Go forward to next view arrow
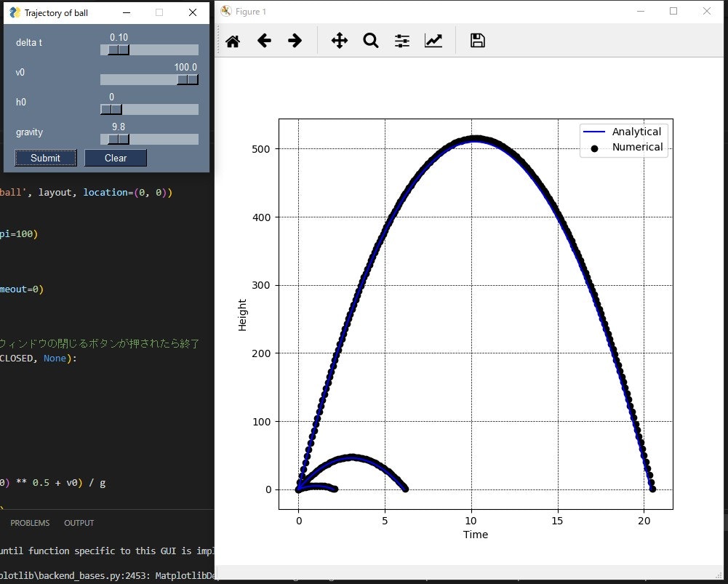 click(295, 41)
